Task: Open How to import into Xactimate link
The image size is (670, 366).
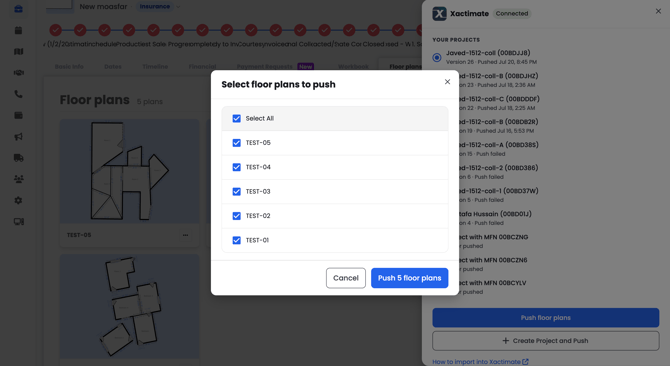Action: [480, 362]
